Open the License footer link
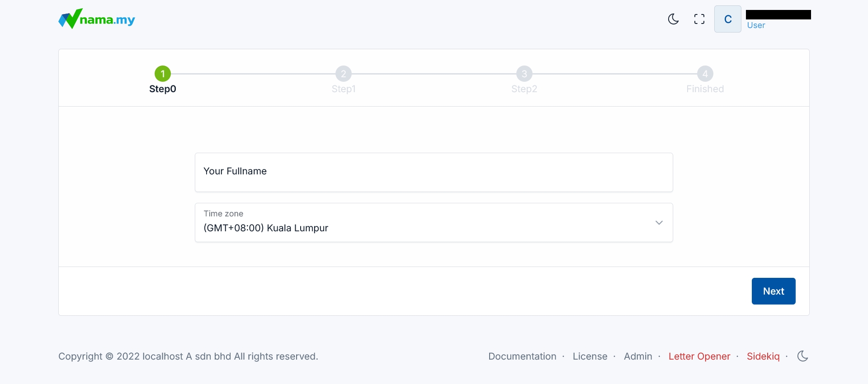This screenshot has height=384, width=868. pyautogui.click(x=590, y=356)
